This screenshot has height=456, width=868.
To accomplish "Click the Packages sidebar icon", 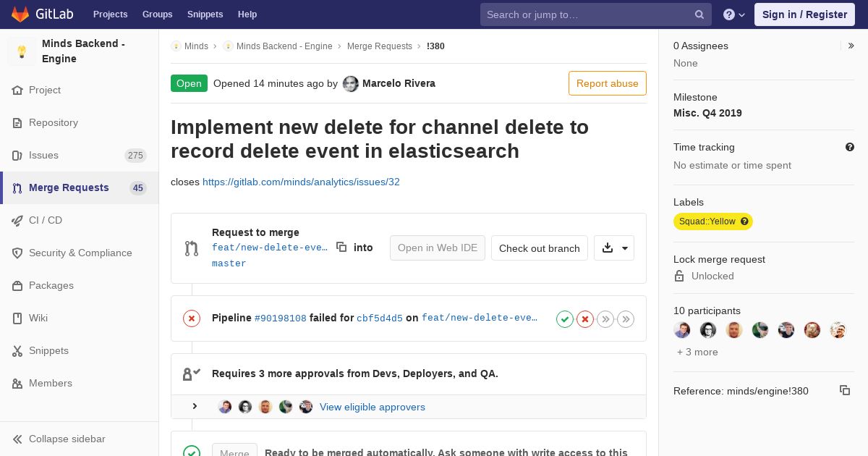I will click(x=17, y=285).
